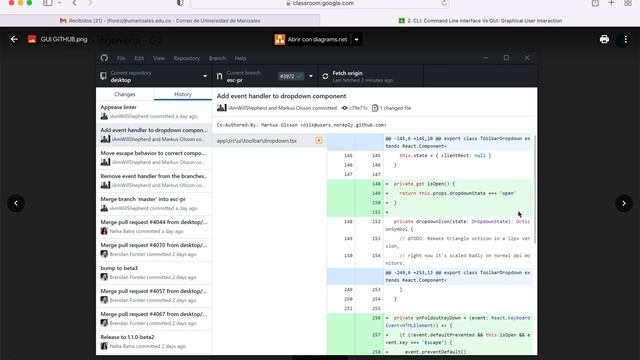Open the Safari share button
Screen dimensions: 640x360
click(595, 3)
